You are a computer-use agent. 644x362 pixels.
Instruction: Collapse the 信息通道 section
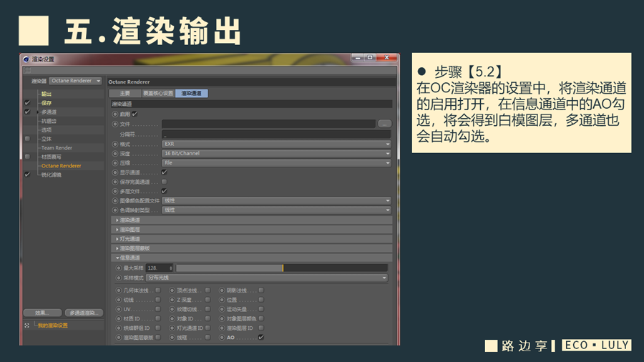pyautogui.click(x=251, y=258)
